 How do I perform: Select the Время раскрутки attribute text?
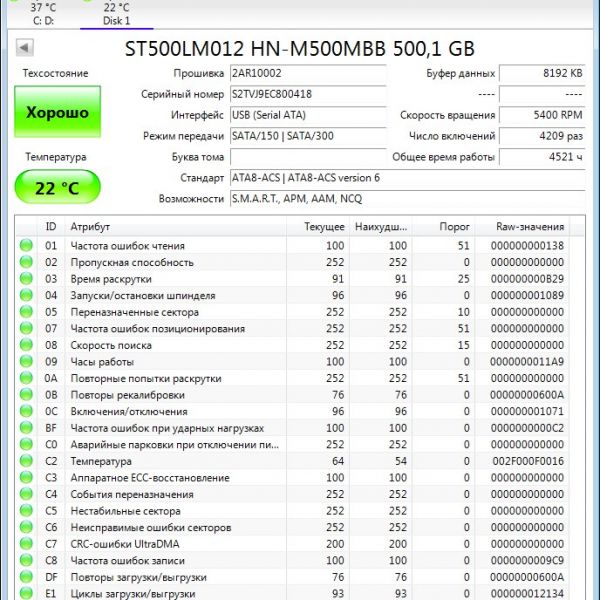coord(111,279)
